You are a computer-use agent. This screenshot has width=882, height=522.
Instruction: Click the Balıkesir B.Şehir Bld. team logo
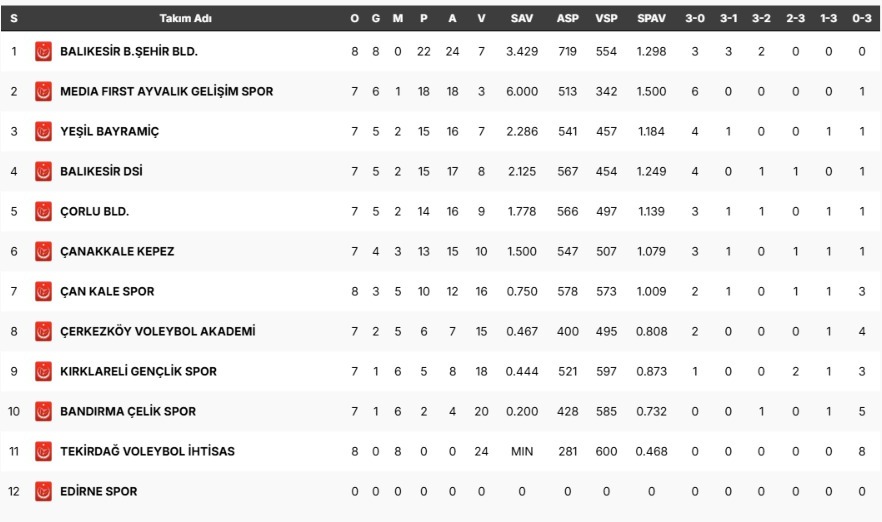pos(43,51)
